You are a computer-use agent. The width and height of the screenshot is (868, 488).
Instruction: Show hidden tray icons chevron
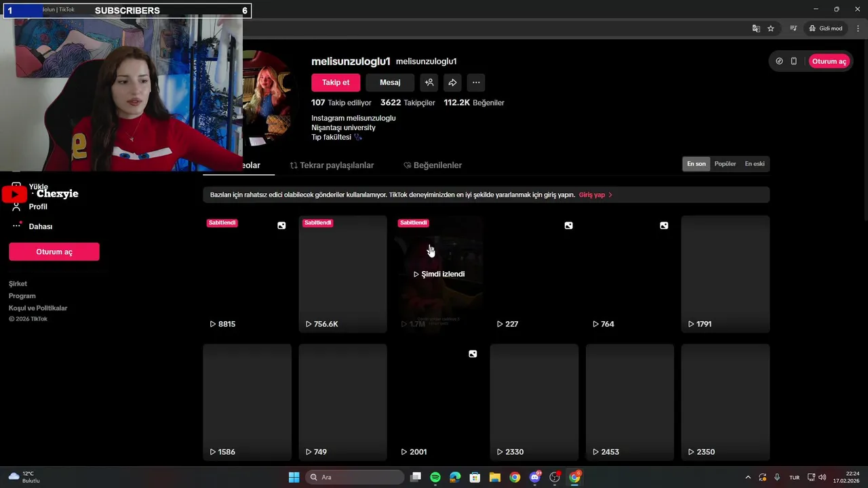[x=748, y=477]
